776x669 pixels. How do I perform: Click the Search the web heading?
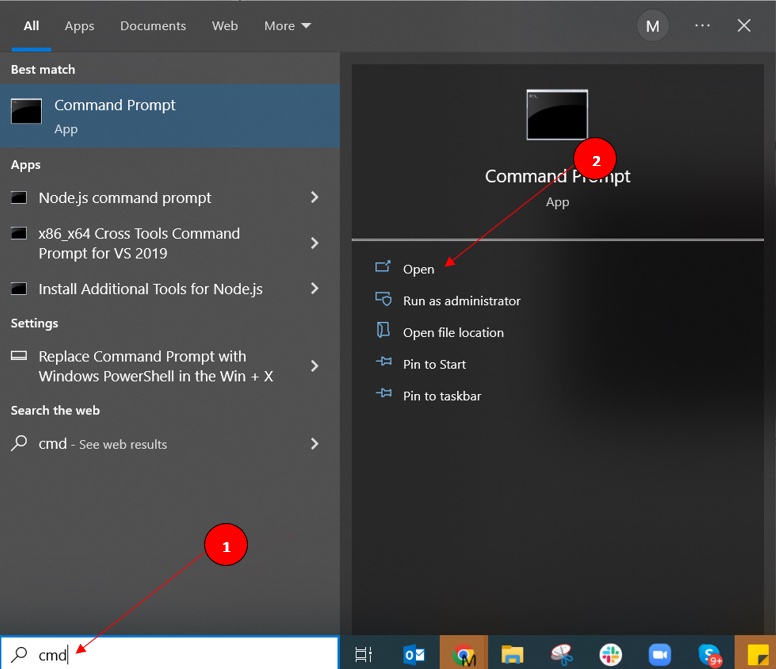point(55,410)
